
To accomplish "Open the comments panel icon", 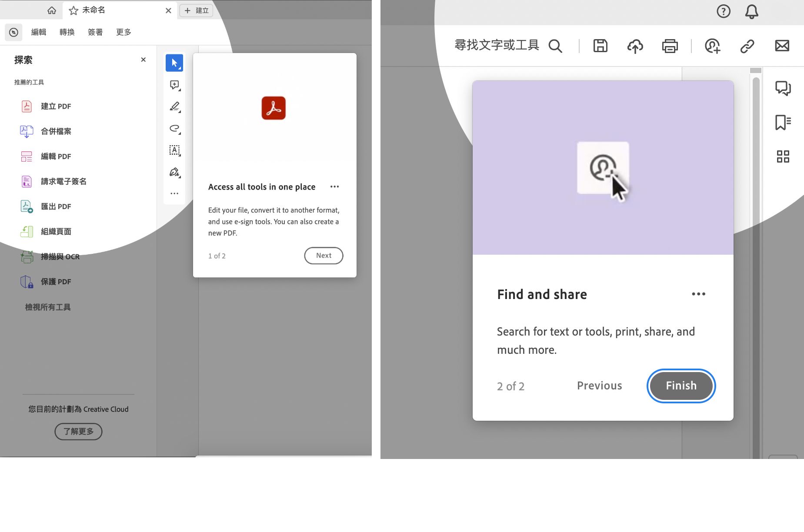I will (783, 88).
